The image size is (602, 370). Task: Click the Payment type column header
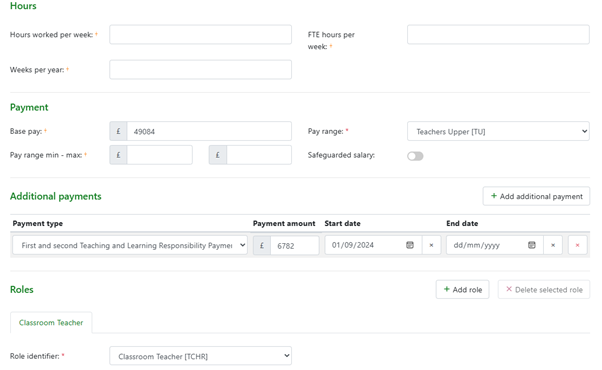(38, 223)
